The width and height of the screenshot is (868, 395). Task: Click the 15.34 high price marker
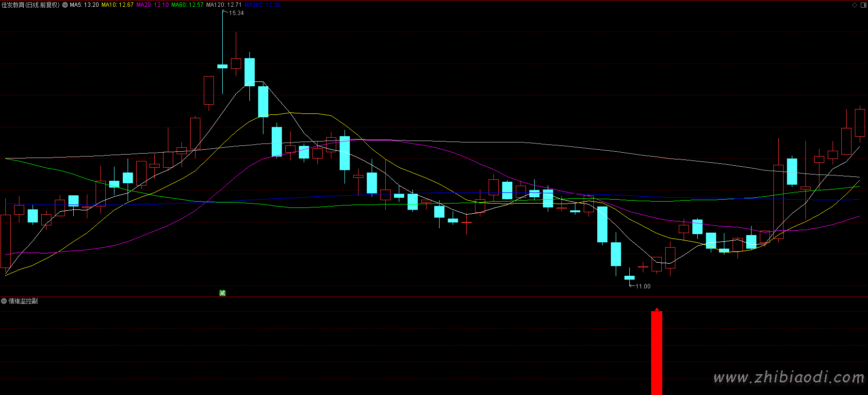tap(236, 13)
